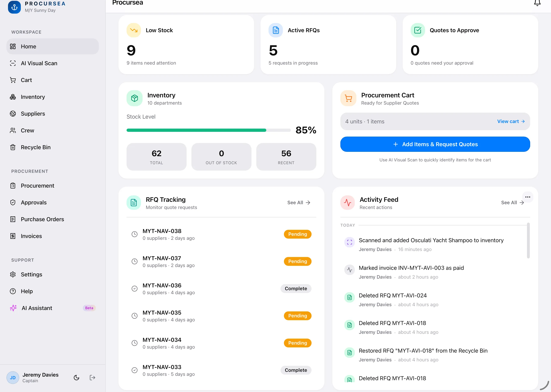
Task: Open RFQ MYT-NAV-037 row
Action: pyautogui.click(x=221, y=261)
